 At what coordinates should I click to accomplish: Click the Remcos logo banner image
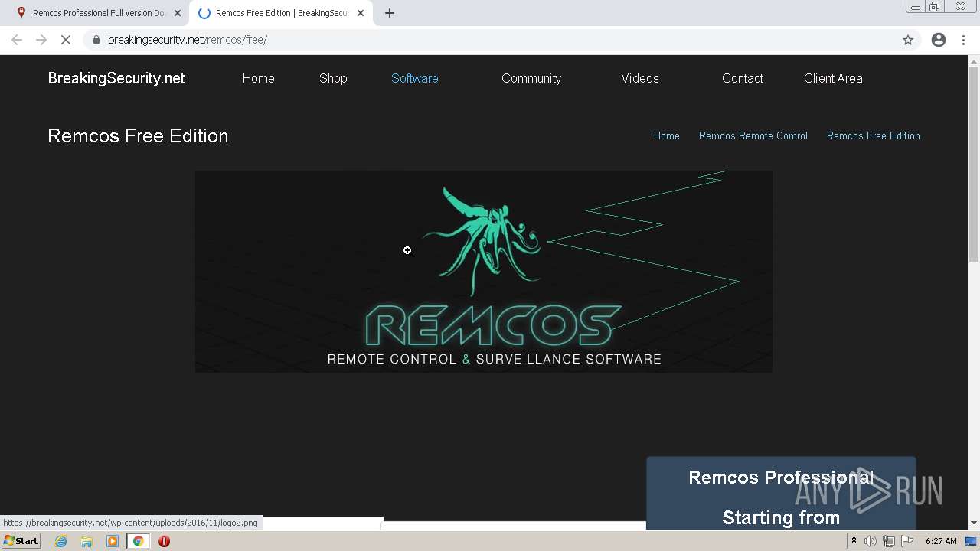pos(484,272)
